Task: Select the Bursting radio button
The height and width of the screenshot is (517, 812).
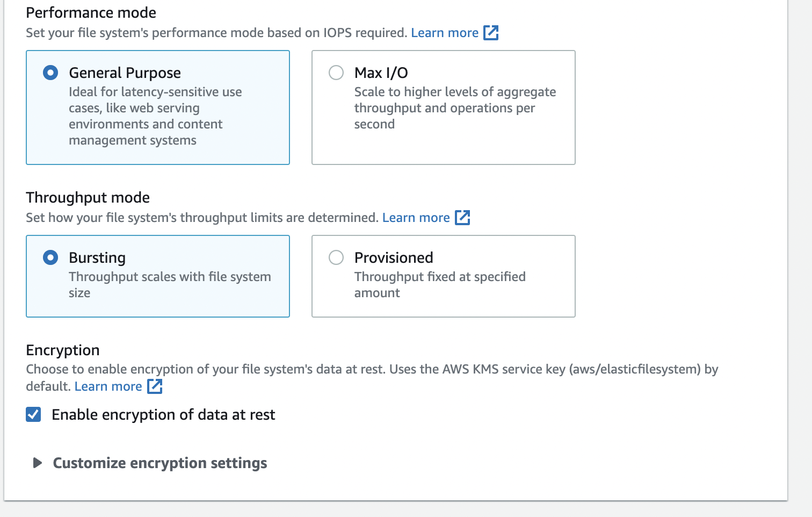Action: (50, 257)
